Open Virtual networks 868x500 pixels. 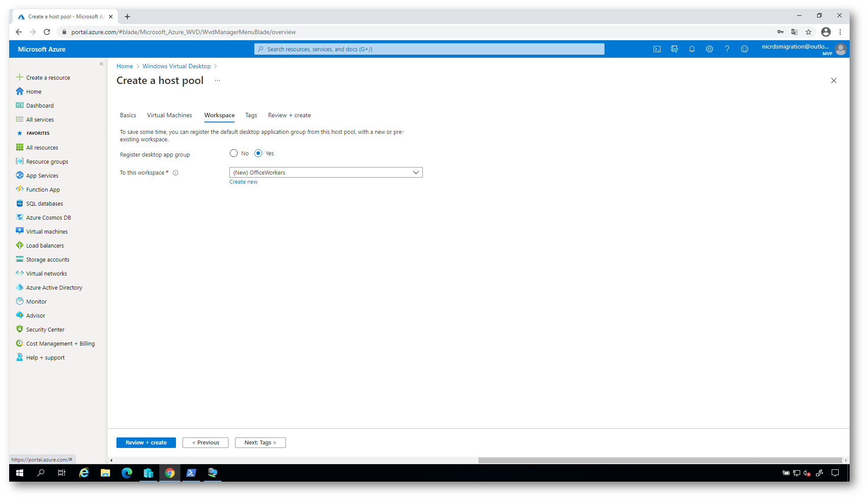[x=42, y=273]
